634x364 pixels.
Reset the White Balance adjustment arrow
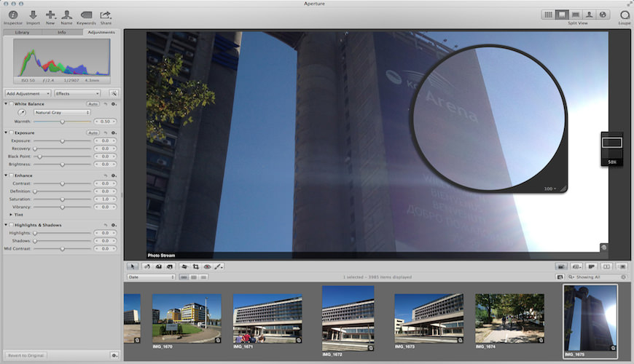click(x=106, y=104)
